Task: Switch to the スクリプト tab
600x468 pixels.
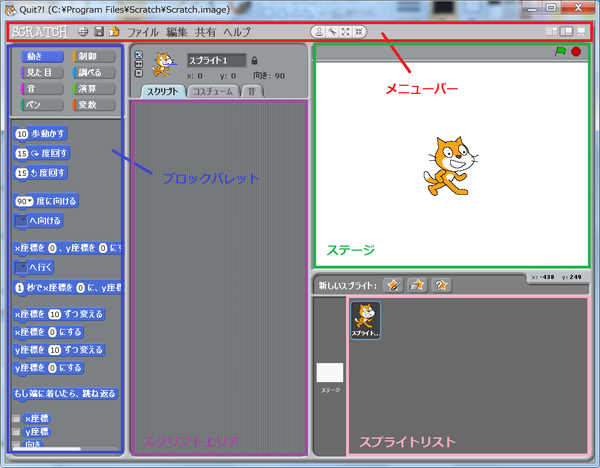Action: pyautogui.click(x=163, y=91)
